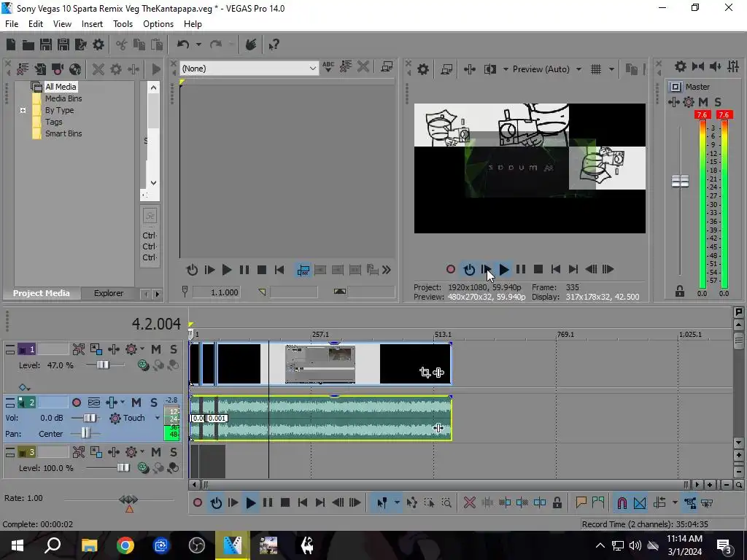Viewport: 747px width, 560px height.
Task: Open Video Preview project settings gear
Action: point(423,69)
